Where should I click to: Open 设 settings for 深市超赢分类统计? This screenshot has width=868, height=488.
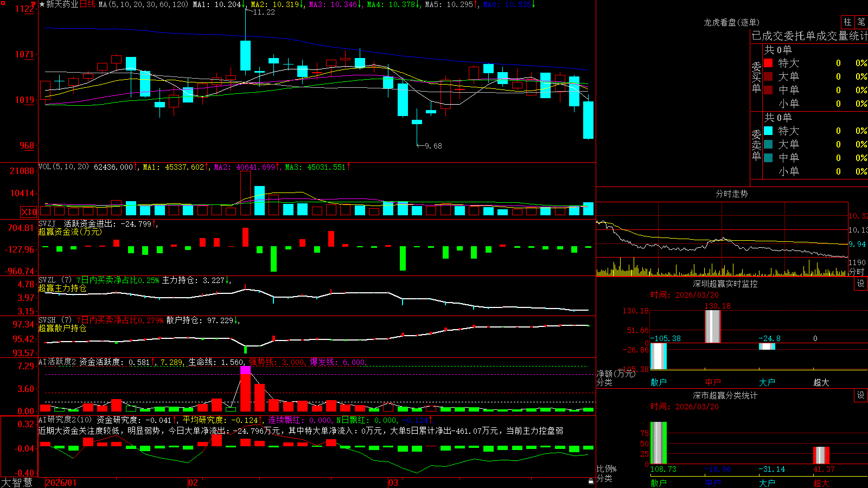click(861, 395)
